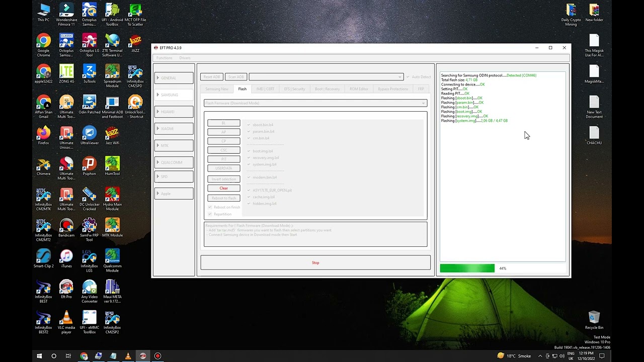Screen dimensions: 644x362
Task: Click the Invert selection button
Action: (x=224, y=179)
